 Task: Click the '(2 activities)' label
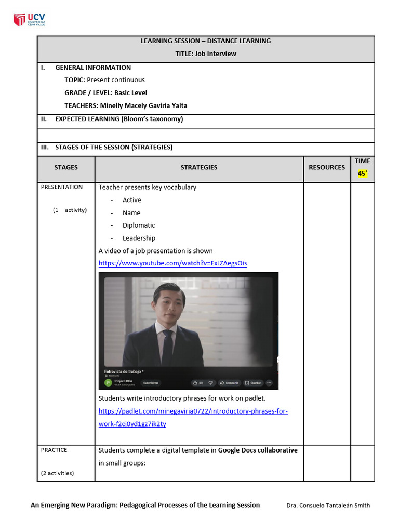(57, 473)
